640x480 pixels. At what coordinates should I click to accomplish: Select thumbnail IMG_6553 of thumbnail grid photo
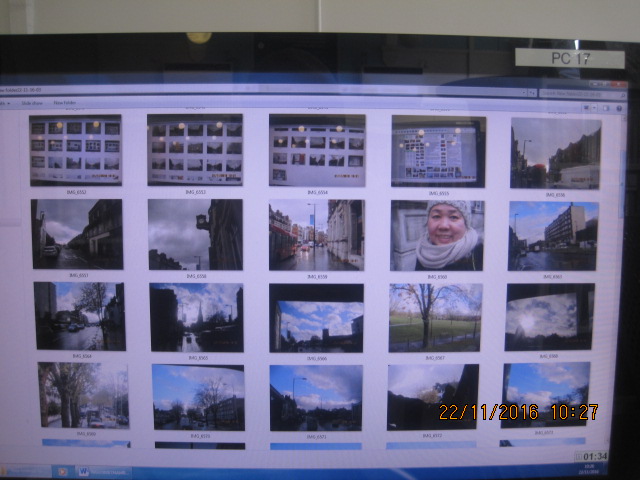(x=195, y=150)
